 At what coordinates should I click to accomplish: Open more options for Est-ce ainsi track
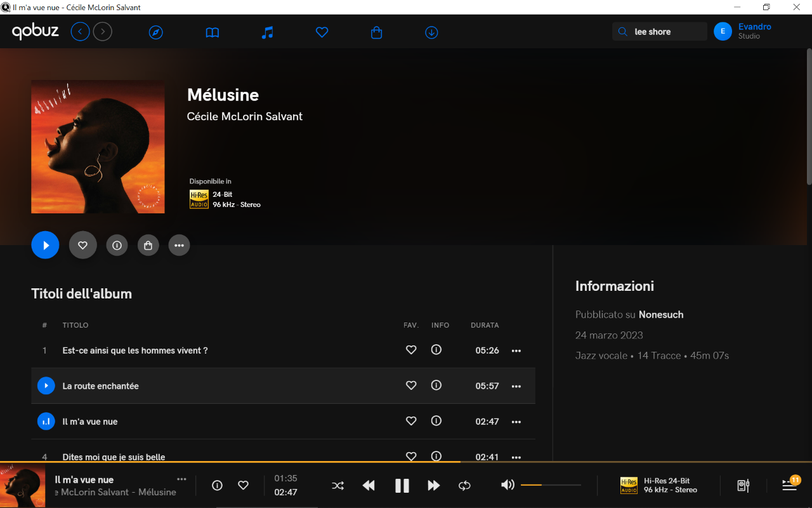[x=516, y=351]
